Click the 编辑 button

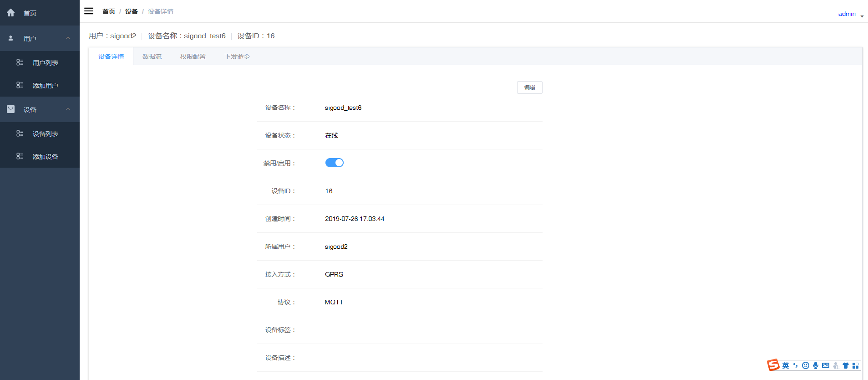[x=529, y=87]
